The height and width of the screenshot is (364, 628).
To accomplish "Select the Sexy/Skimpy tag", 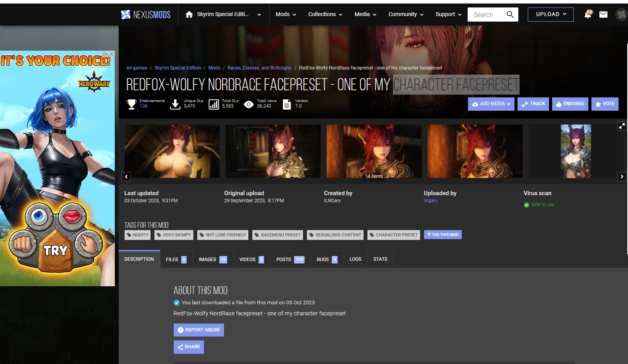I will click(174, 235).
